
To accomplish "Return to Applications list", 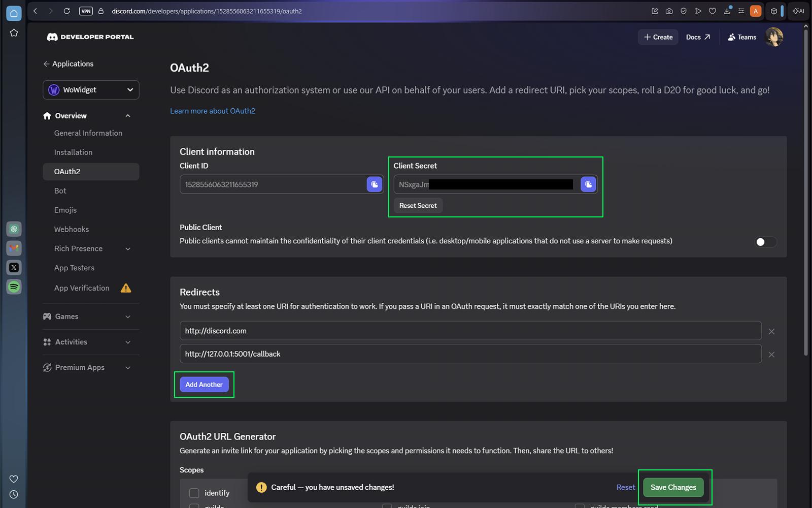I will click(69, 64).
